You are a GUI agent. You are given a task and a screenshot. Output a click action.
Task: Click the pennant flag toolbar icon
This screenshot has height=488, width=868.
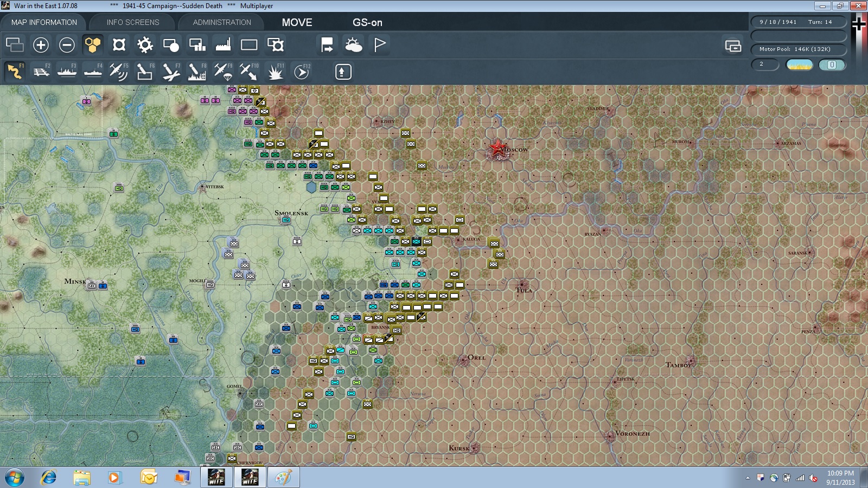[379, 44]
